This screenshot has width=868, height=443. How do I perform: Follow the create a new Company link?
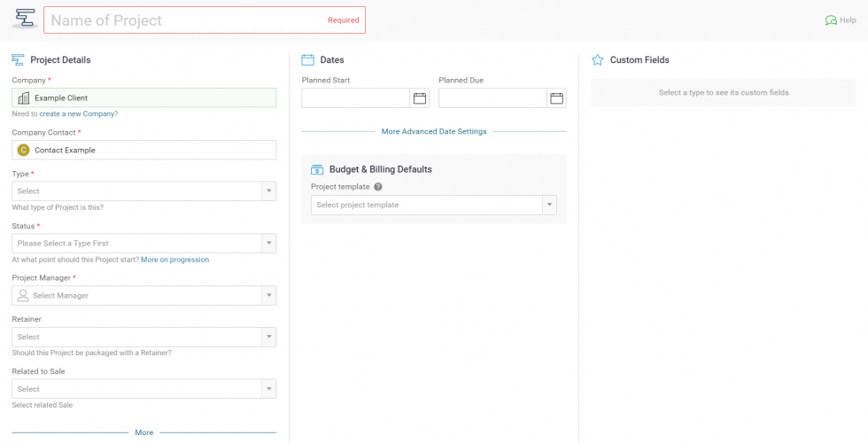pos(78,114)
